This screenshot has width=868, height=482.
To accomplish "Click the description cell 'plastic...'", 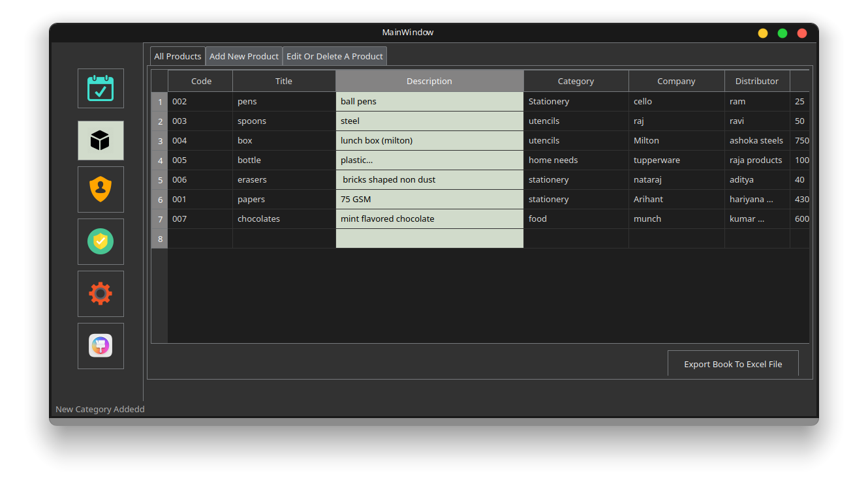I will click(430, 160).
